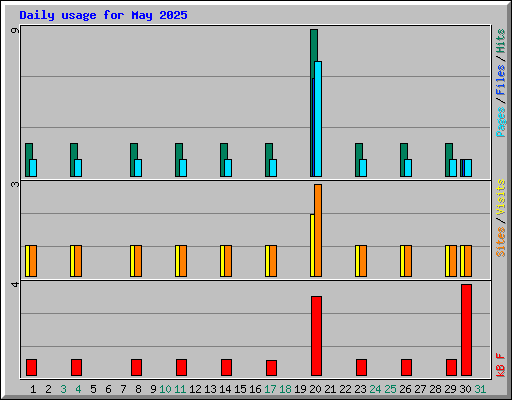This screenshot has height=400, width=512.
Task: Click green day label 10 on x-axis
Action: coord(165,389)
